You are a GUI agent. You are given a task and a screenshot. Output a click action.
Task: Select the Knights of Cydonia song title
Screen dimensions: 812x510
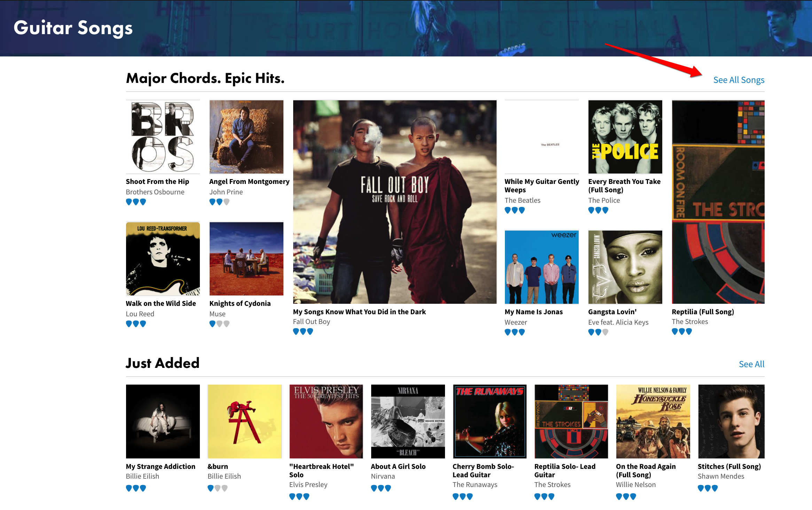240,303
